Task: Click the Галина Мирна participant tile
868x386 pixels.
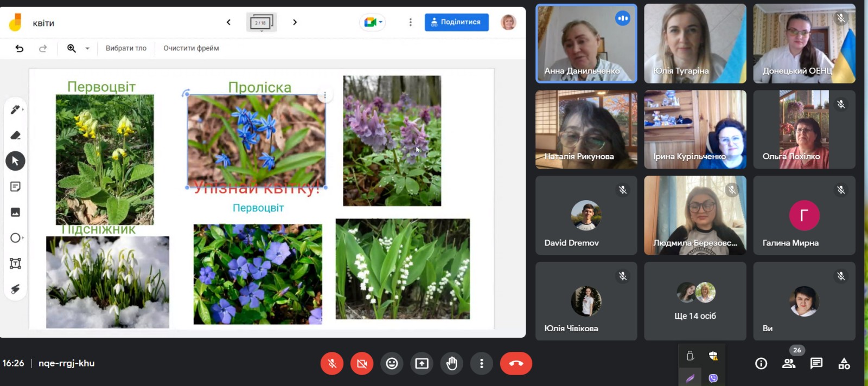Action: (804, 215)
